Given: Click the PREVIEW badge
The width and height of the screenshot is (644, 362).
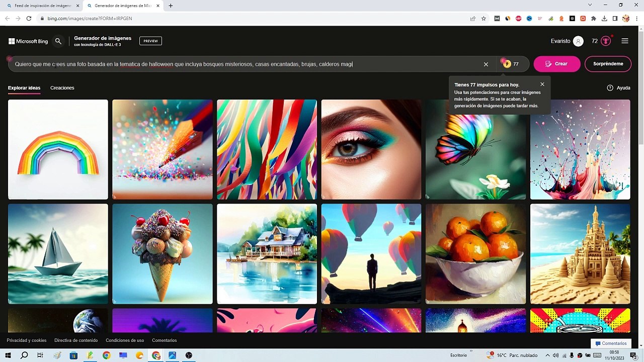Looking at the screenshot, I should tap(150, 41).
